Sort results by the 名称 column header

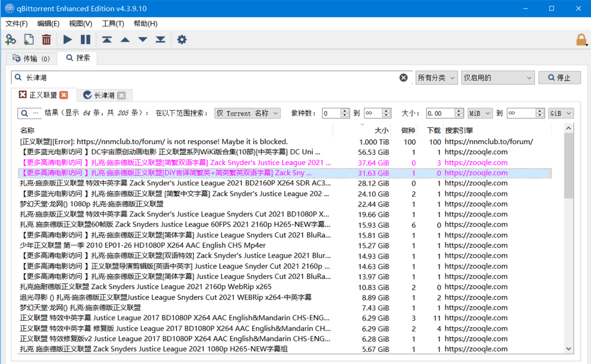175,130
